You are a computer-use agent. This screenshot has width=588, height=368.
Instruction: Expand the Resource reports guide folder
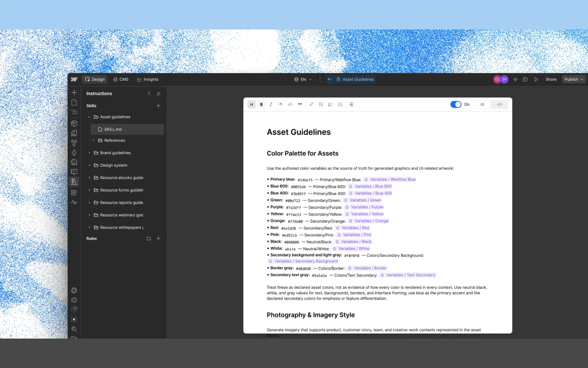[89, 203]
